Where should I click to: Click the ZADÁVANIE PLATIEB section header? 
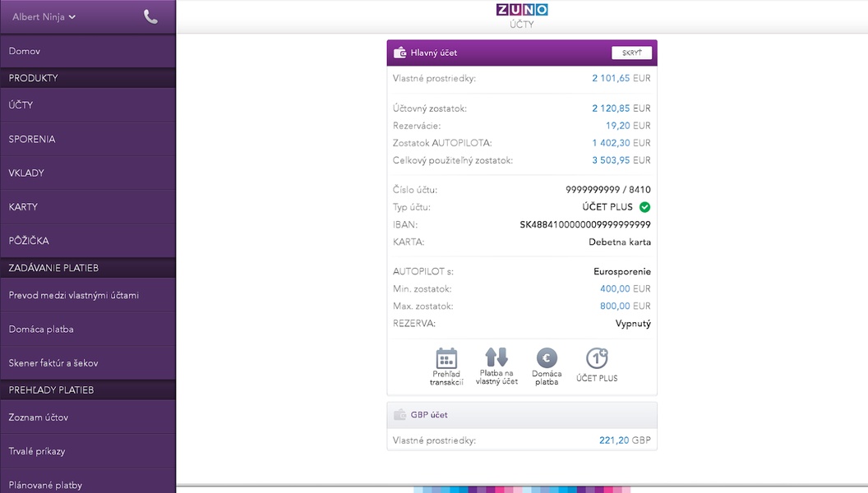[88, 268]
